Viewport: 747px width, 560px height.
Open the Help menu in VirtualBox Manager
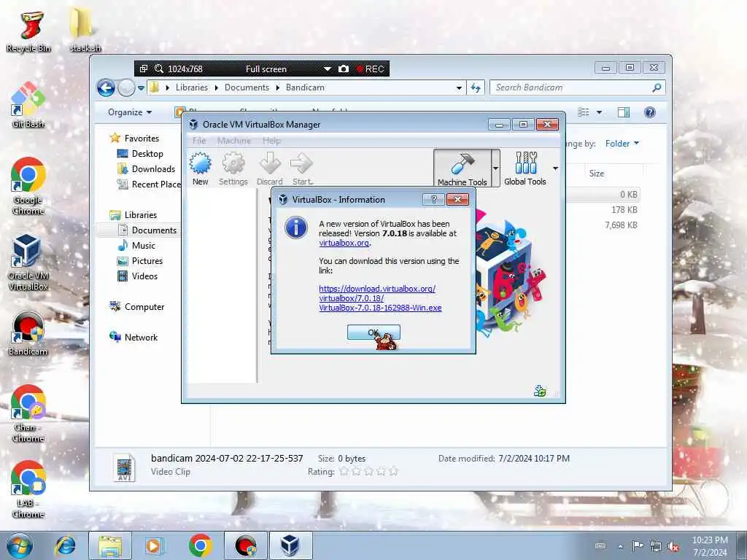pyautogui.click(x=271, y=141)
